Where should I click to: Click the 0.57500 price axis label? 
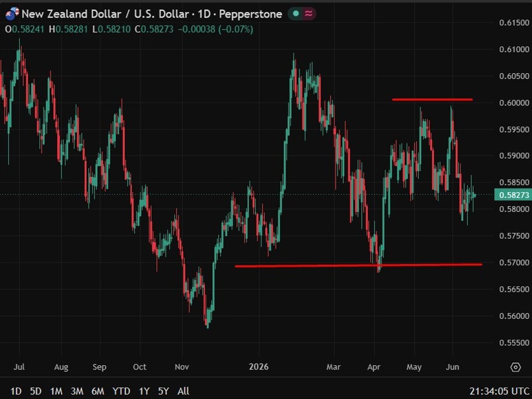514,236
